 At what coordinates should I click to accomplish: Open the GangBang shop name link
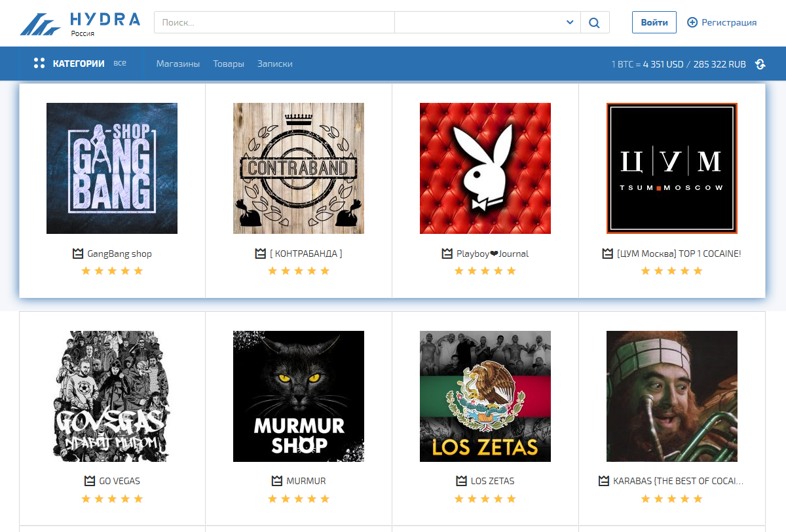(x=119, y=254)
